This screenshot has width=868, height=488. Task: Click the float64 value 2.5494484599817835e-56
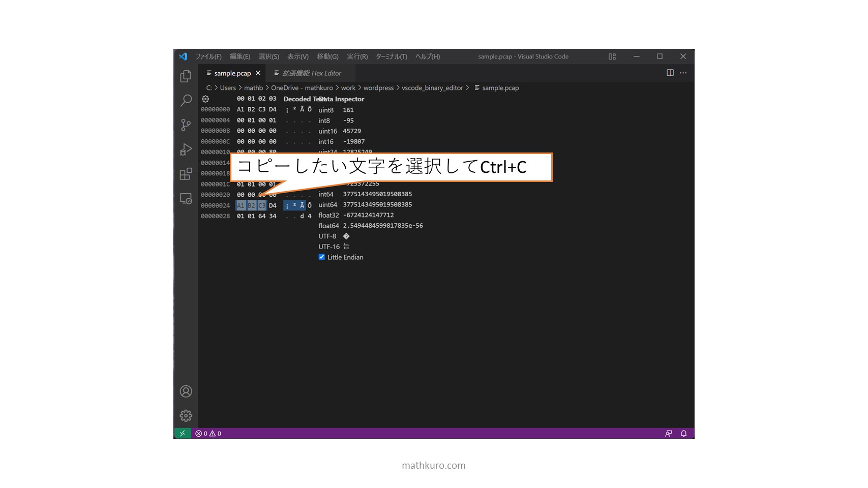pyautogui.click(x=383, y=226)
